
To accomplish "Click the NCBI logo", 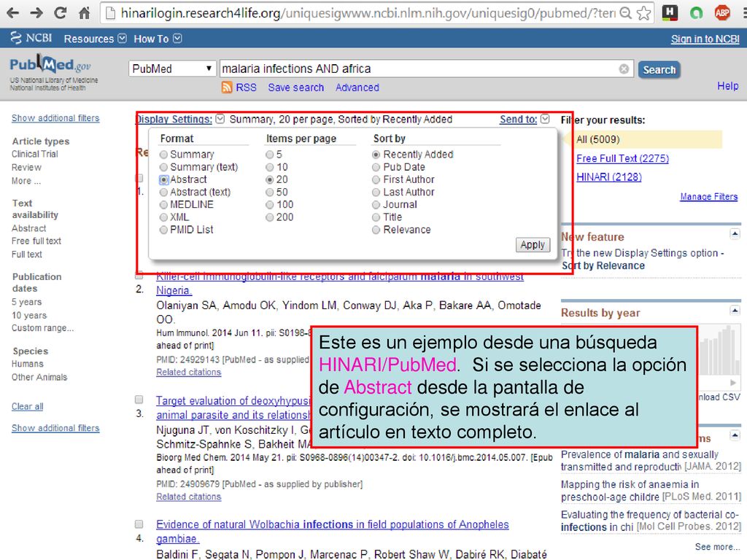I will (31, 38).
